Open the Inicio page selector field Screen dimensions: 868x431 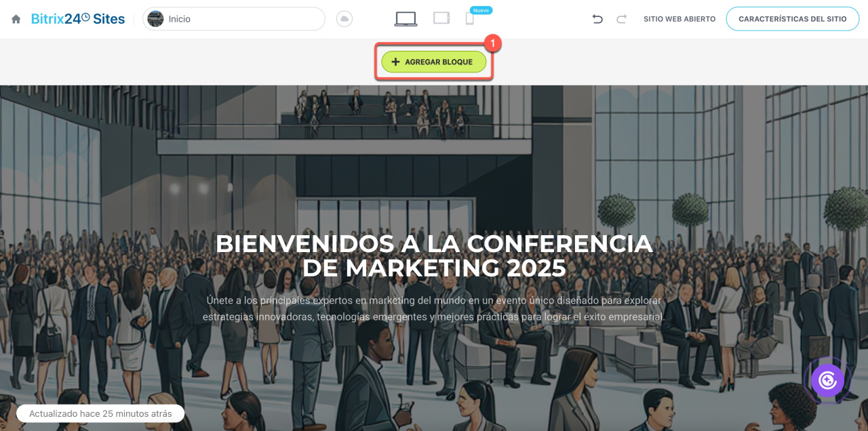coord(234,19)
